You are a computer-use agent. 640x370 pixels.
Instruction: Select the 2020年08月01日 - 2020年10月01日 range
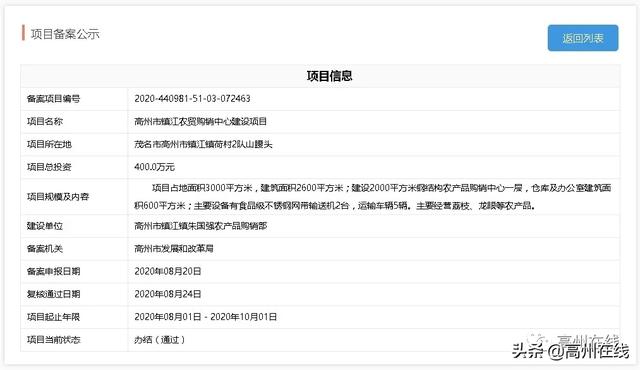pos(206,317)
